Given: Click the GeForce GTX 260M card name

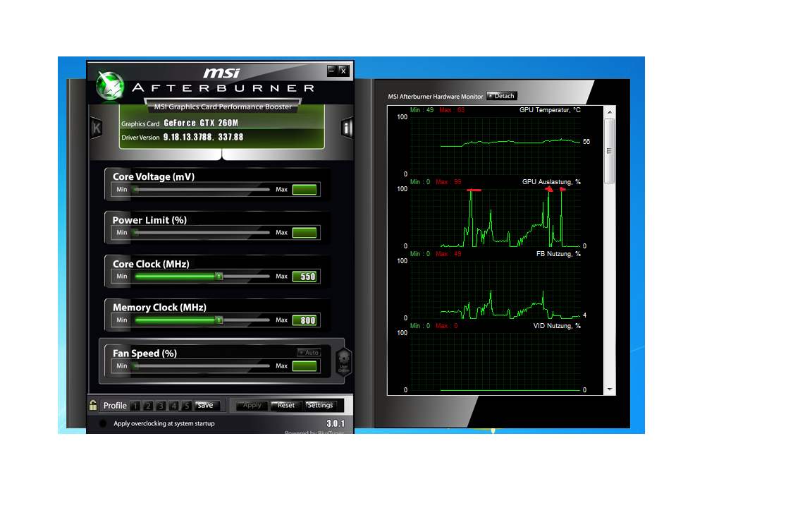Looking at the screenshot, I should [201, 123].
